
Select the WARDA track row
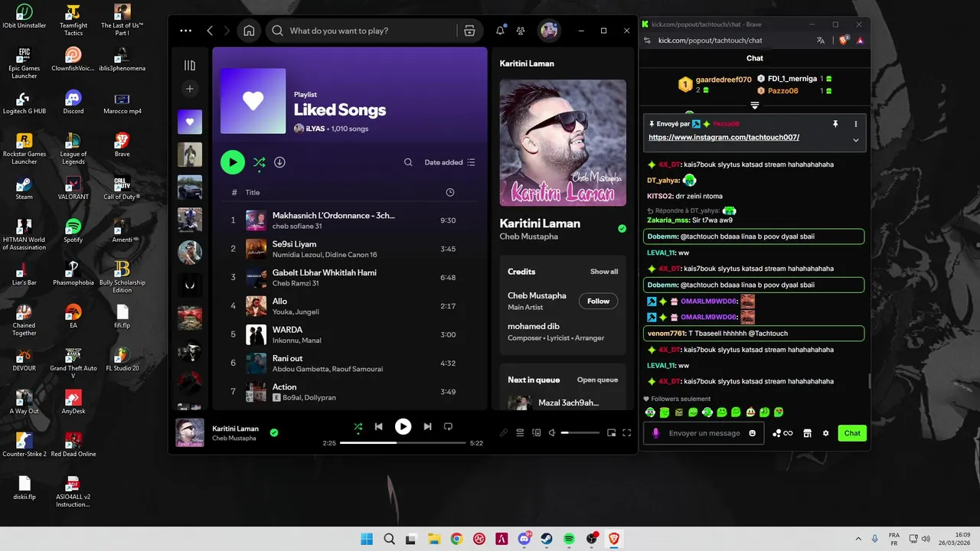(349, 334)
